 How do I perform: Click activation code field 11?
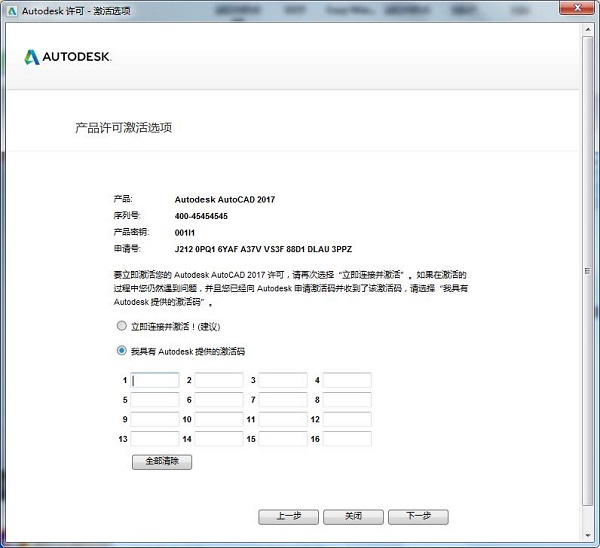(x=283, y=419)
